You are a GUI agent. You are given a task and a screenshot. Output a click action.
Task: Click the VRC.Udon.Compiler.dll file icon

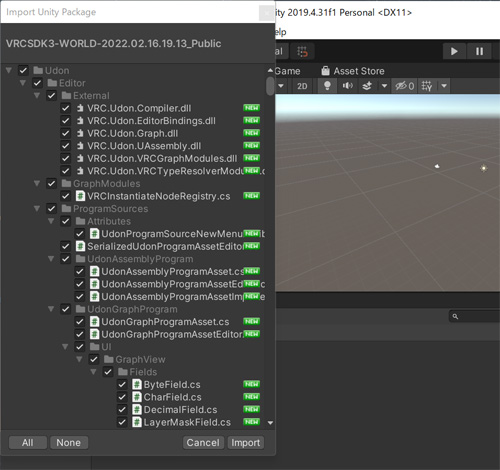pyautogui.click(x=80, y=108)
